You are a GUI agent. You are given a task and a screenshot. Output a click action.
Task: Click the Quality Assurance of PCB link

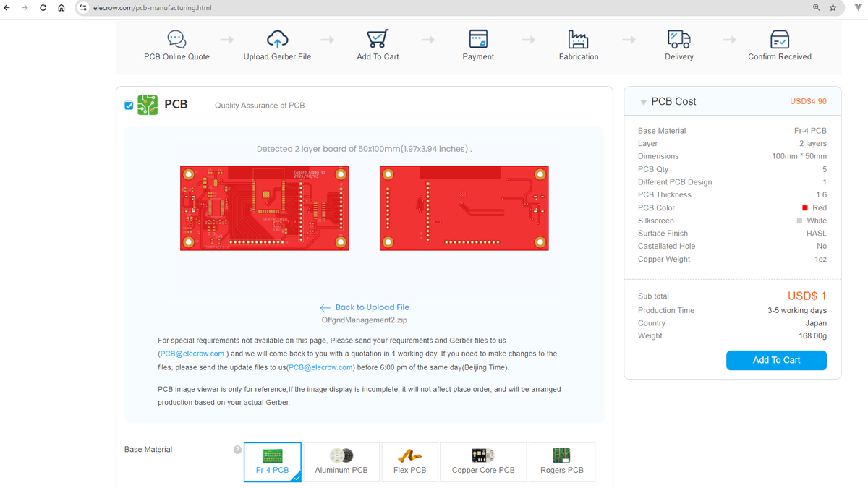tap(260, 106)
